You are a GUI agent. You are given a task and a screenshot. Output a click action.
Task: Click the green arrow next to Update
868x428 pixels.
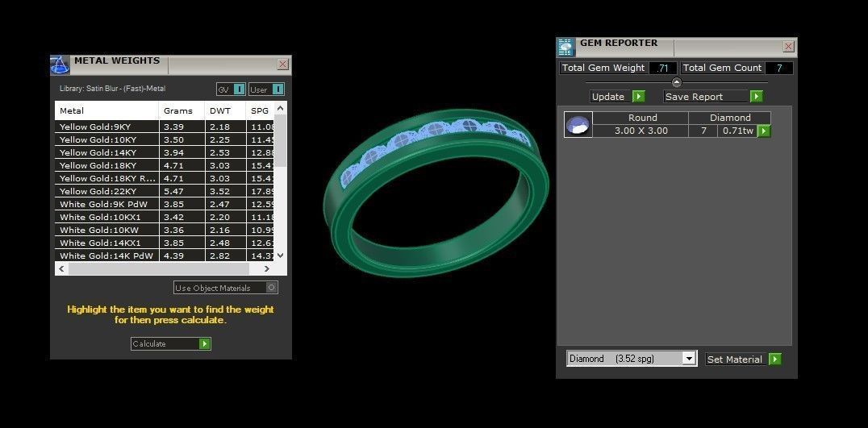click(x=639, y=96)
